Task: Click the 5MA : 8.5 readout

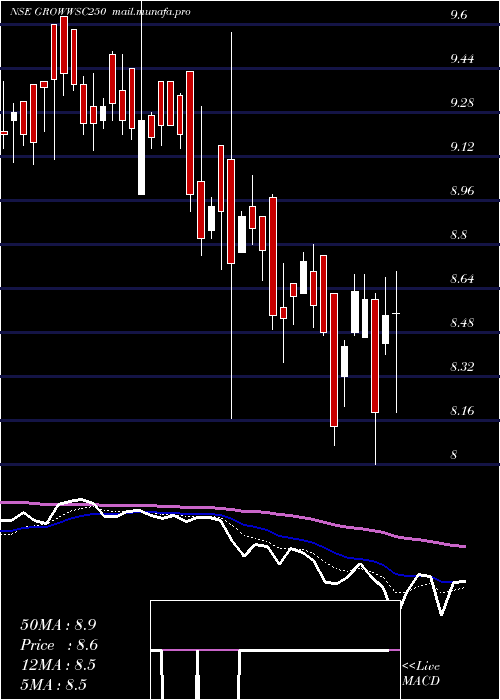Action: pyautogui.click(x=53, y=685)
